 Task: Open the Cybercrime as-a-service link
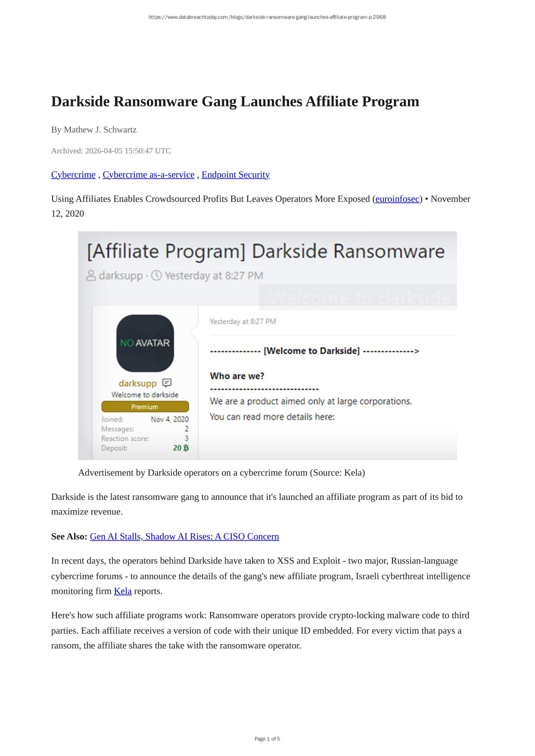(x=148, y=174)
